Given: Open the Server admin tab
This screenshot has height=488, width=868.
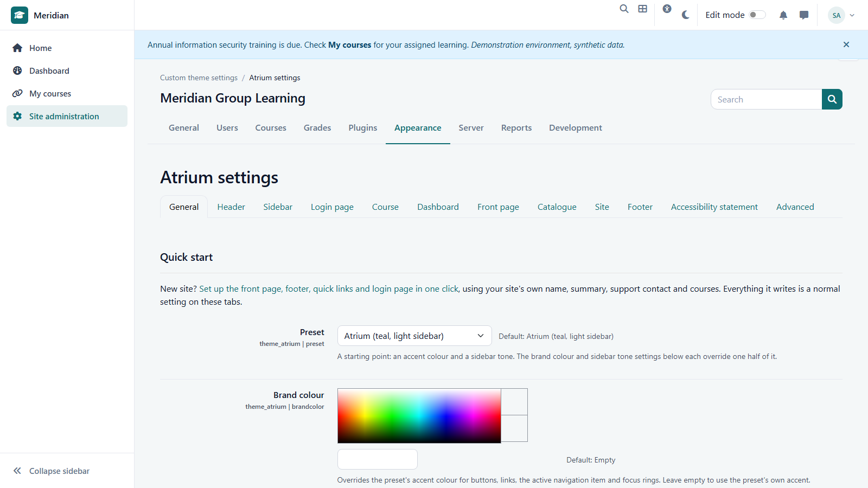Looking at the screenshot, I should tap(471, 128).
